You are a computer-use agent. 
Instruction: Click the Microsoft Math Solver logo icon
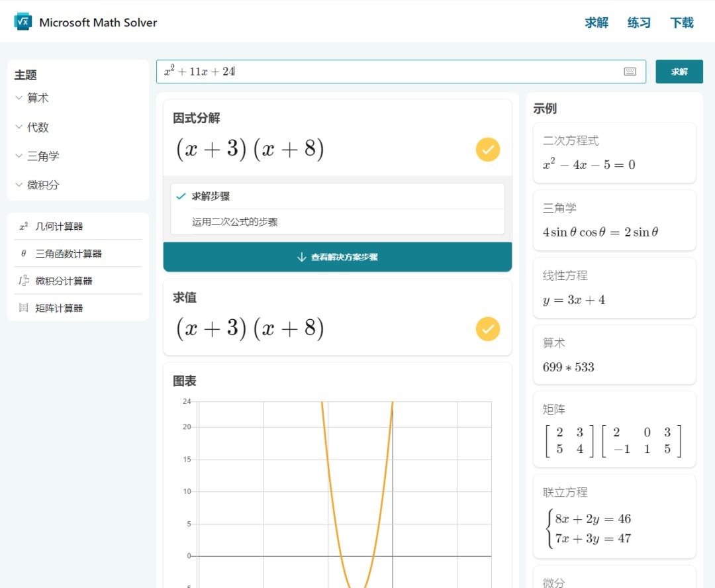(23, 22)
